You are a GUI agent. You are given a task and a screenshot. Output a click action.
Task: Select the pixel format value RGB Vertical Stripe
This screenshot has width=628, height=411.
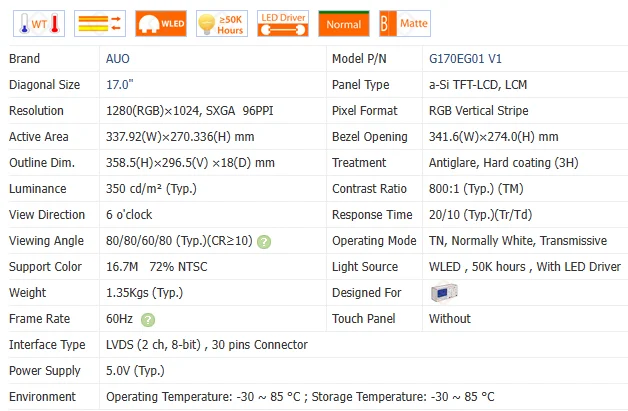coord(479,111)
